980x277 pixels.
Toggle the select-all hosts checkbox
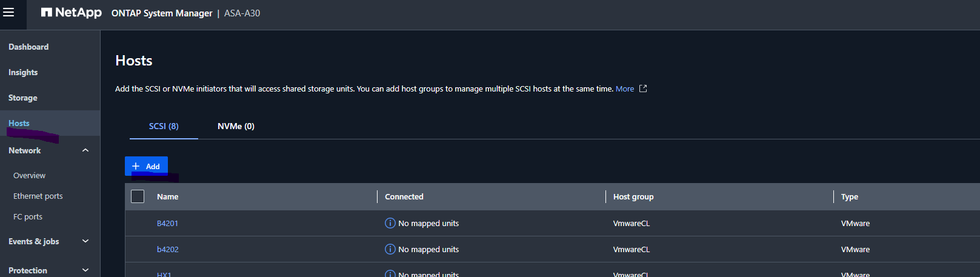click(138, 196)
